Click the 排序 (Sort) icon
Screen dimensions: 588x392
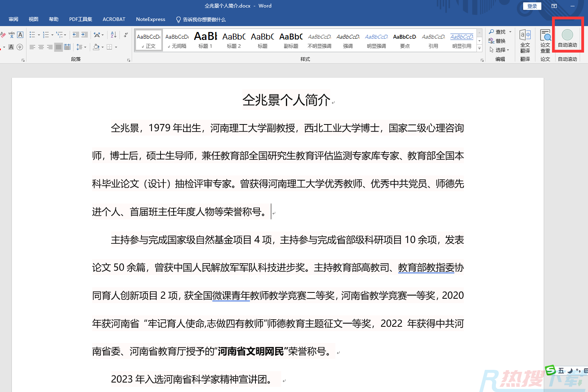[x=113, y=35]
